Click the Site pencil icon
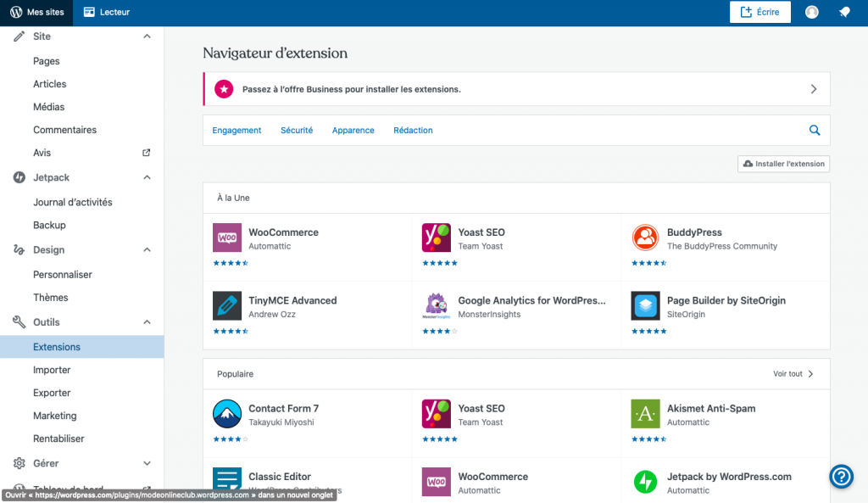868x503 pixels. pos(19,36)
